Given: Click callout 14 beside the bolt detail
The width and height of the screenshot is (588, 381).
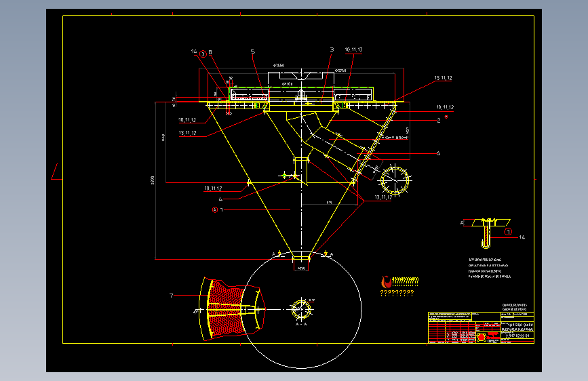Looking at the screenshot, I should (x=522, y=237).
